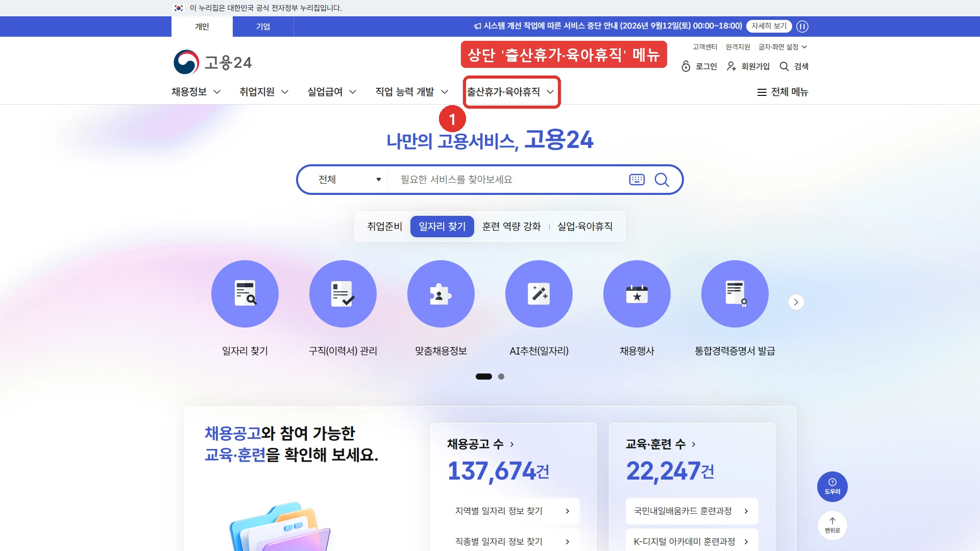Image resolution: width=980 pixels, height=551 pixels.
Task: Expand the 직업 능력 개발 menu
Action: 412,92
